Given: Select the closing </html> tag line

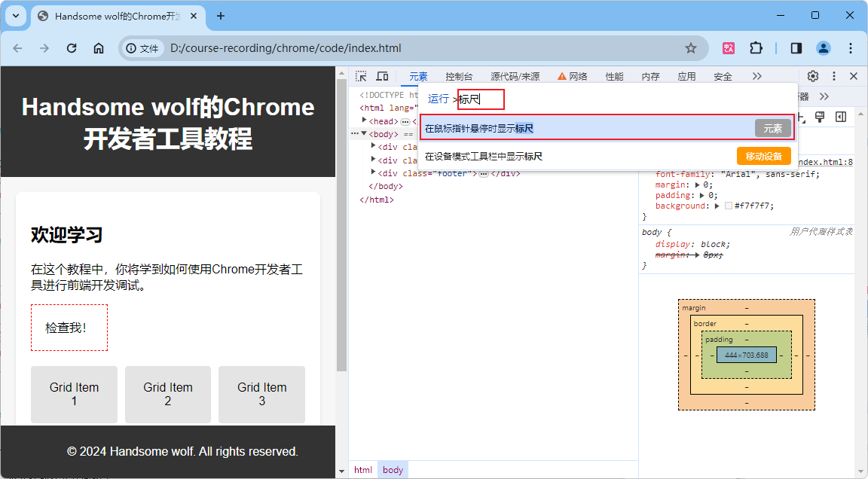Looking at the screenshot, I should pos(377,200).
